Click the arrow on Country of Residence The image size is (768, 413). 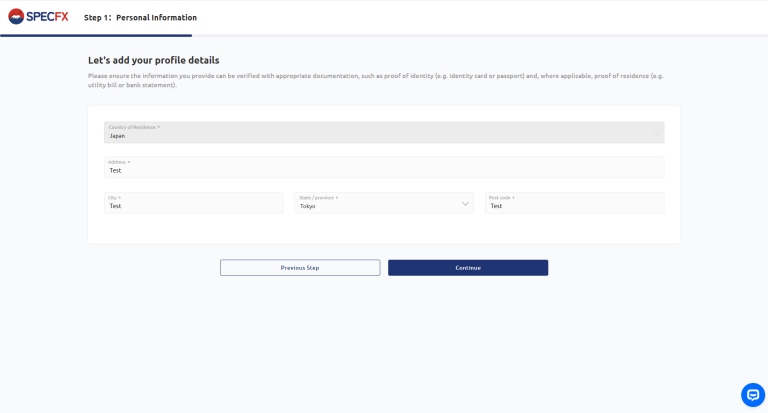656,132
